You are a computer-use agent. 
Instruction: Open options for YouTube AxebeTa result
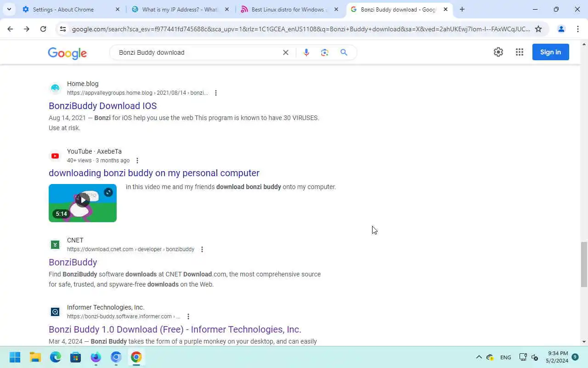coord(137,161)
